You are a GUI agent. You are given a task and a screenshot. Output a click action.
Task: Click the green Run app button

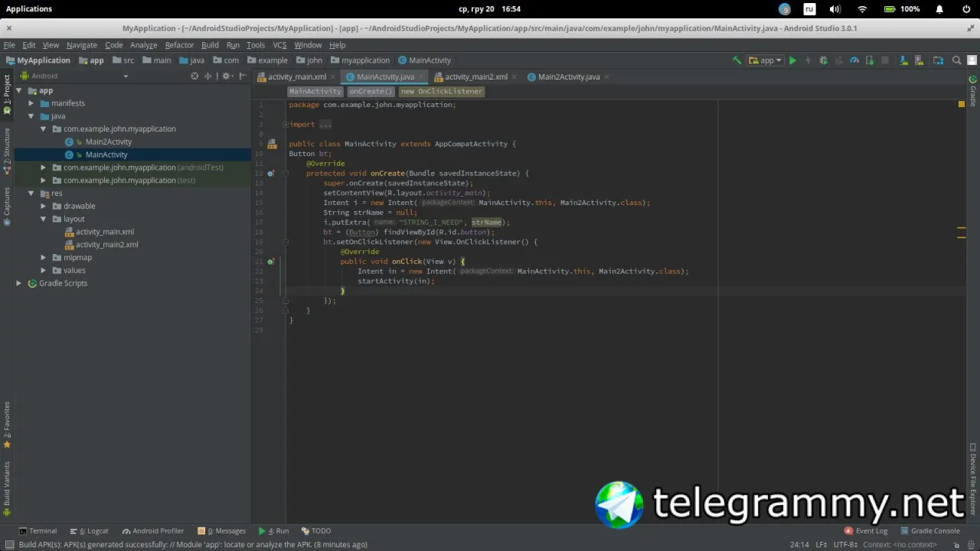[x=792, y=60]
